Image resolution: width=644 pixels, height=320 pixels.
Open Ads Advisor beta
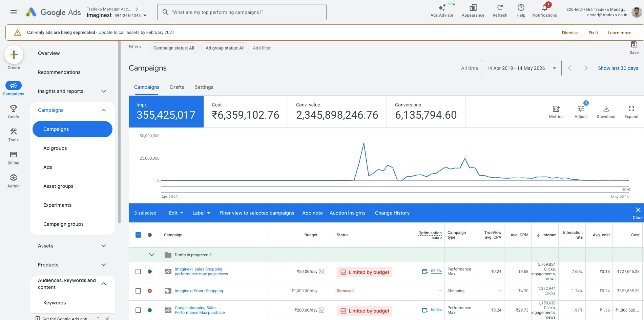(442, 10)
